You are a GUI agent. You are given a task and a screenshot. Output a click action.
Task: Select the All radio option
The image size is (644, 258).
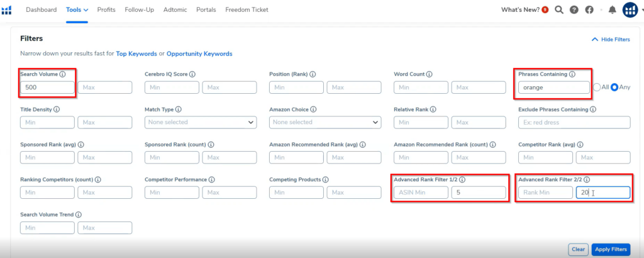click(x=597, y=87)
